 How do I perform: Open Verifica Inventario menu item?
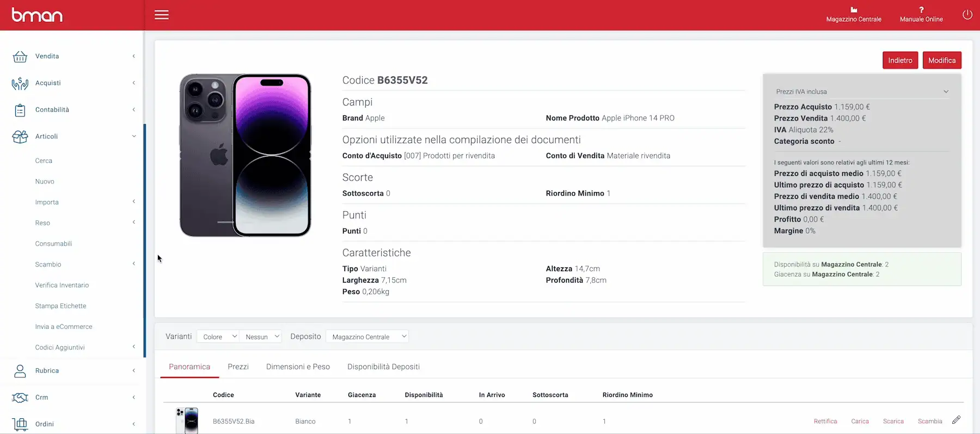coord(62,285)
